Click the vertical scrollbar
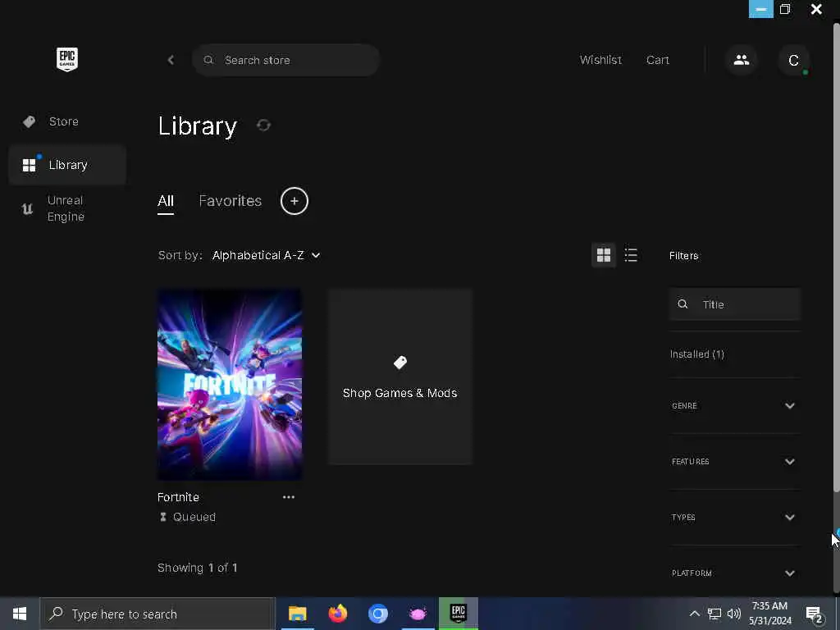 point(836,257)
